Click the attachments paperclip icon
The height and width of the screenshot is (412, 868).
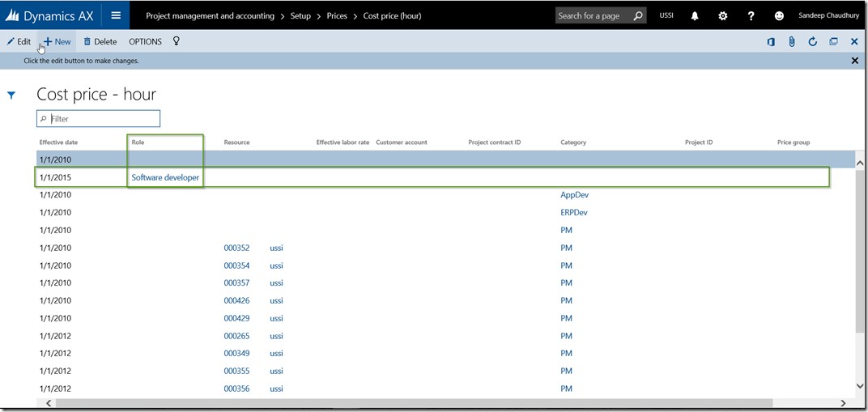[x=792, y=41]
